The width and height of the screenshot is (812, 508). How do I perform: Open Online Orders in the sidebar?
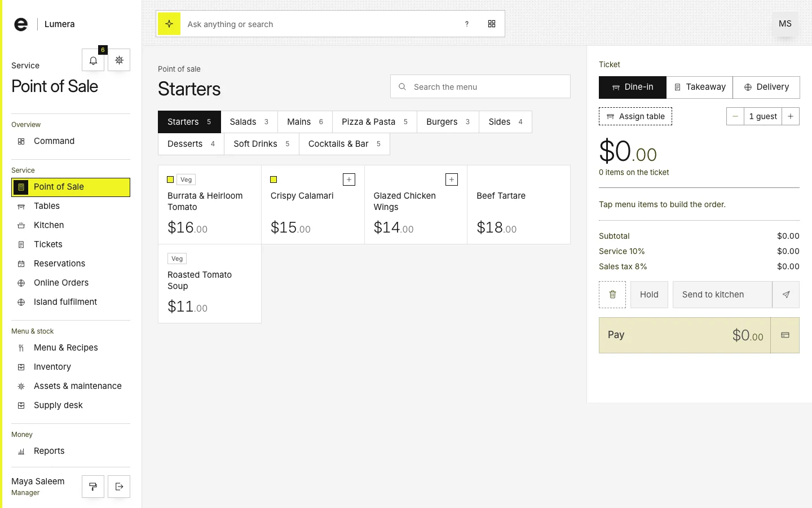[x=70, y=283]
